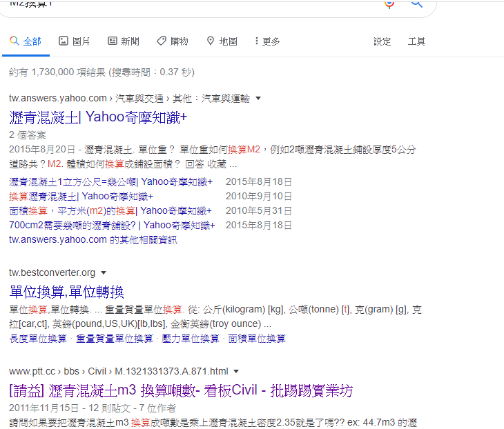Viewport: 504px width, 429px height.
Task: Click the tw.bestconverter.org URL text
Action: coord(52,272)
